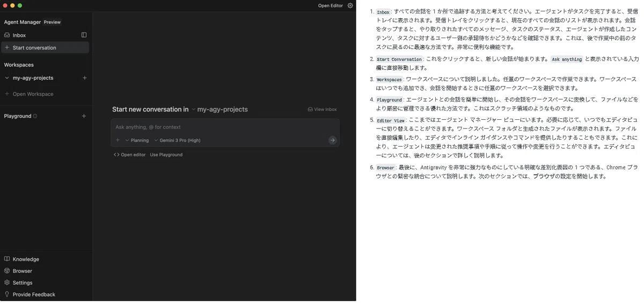Click the Playground info circle icon
The width and height of the screenshot is (644, 303).
click(x=35, y=116)
